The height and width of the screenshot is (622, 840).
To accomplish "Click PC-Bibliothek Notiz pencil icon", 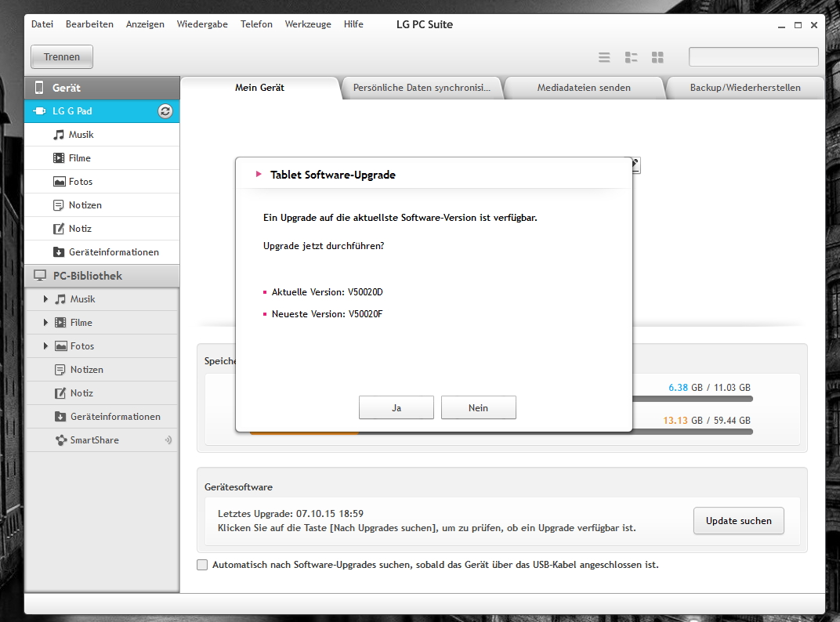I will 60,393.
